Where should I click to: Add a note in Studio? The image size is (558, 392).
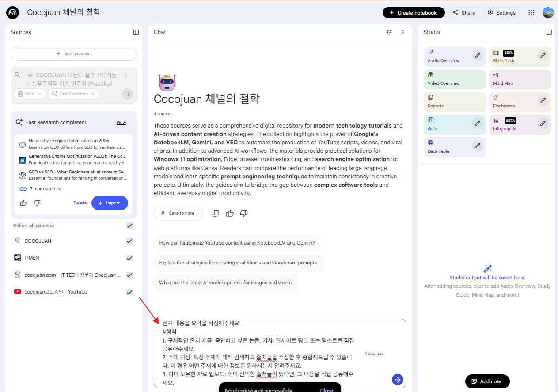(x=487, y=381)
